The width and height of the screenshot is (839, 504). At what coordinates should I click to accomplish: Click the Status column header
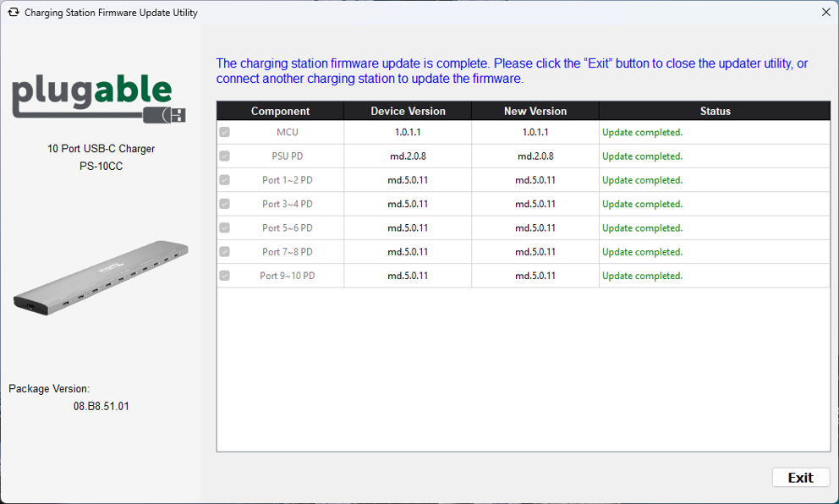715,112
